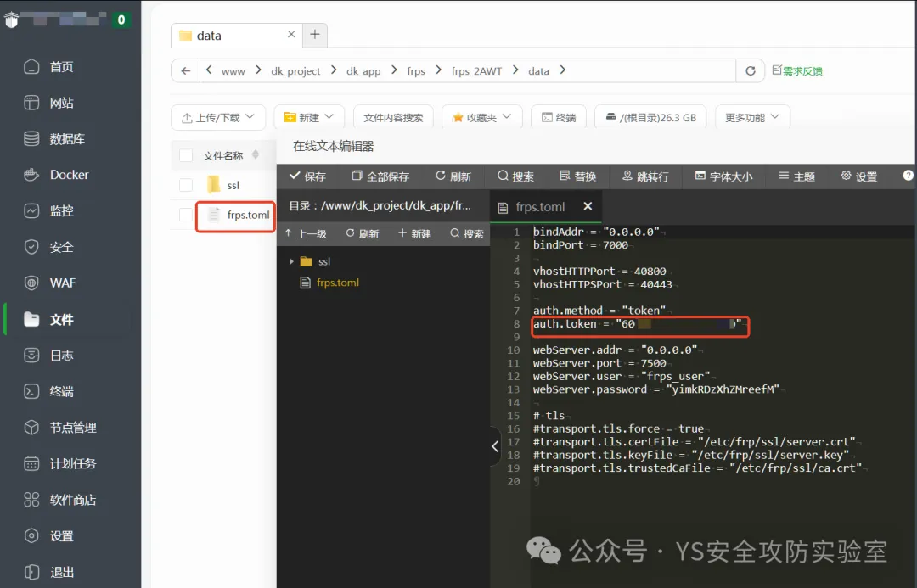Click the 终端 button in file toolbar
Image resolution: width=917 pixels, height=588 pixels.
559,117
